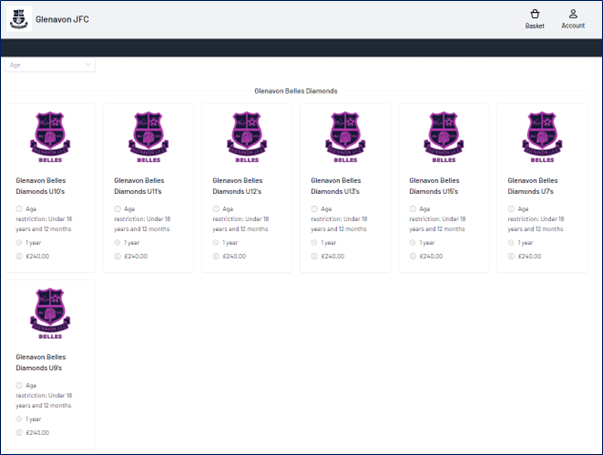Click duration clock icon on U15's card
Viewport: 603px width, 455px height.
[413, 243]
